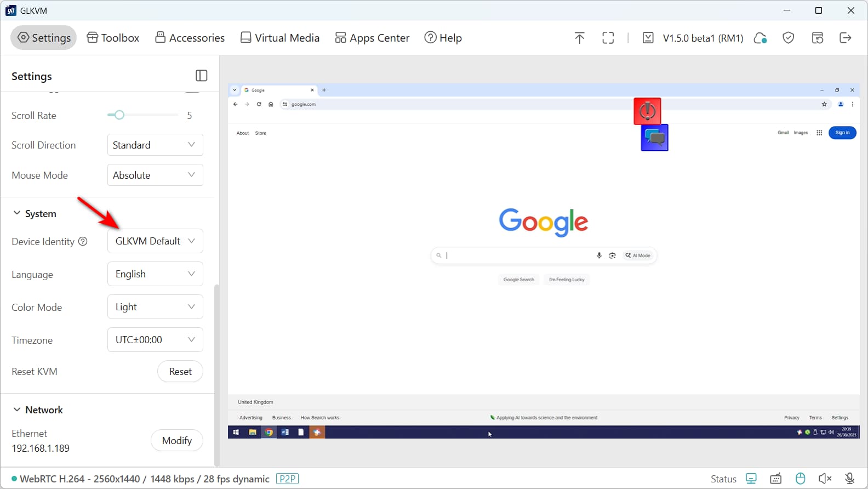
Task: Open the Timezone dropdown
Action: click(x=155, y=340)
